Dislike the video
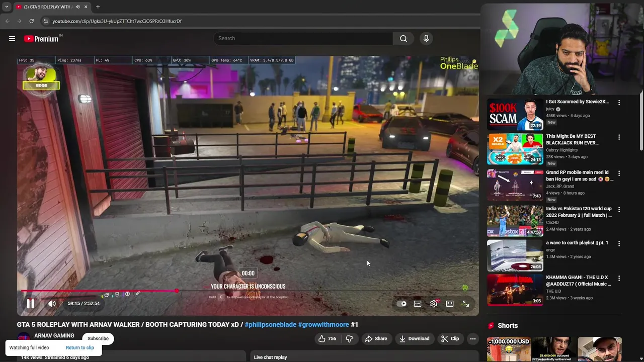This screenshot has height=362, width=644. coord(349,339)
